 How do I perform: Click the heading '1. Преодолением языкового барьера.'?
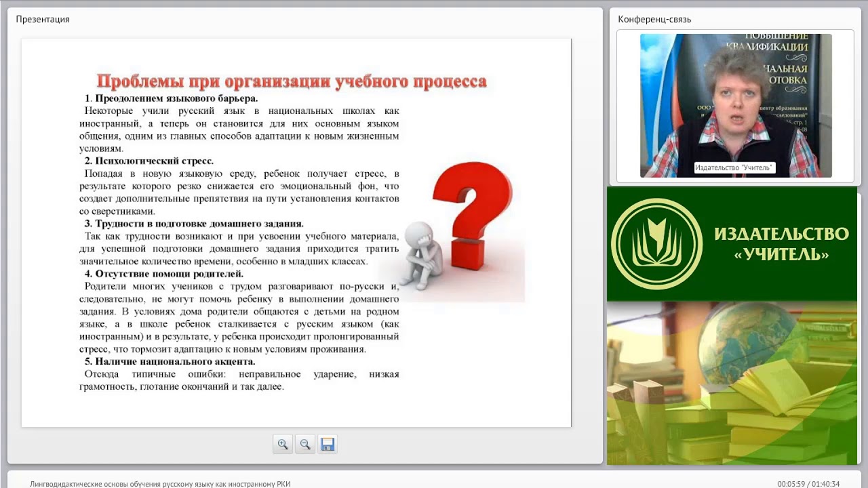(171, 98)
